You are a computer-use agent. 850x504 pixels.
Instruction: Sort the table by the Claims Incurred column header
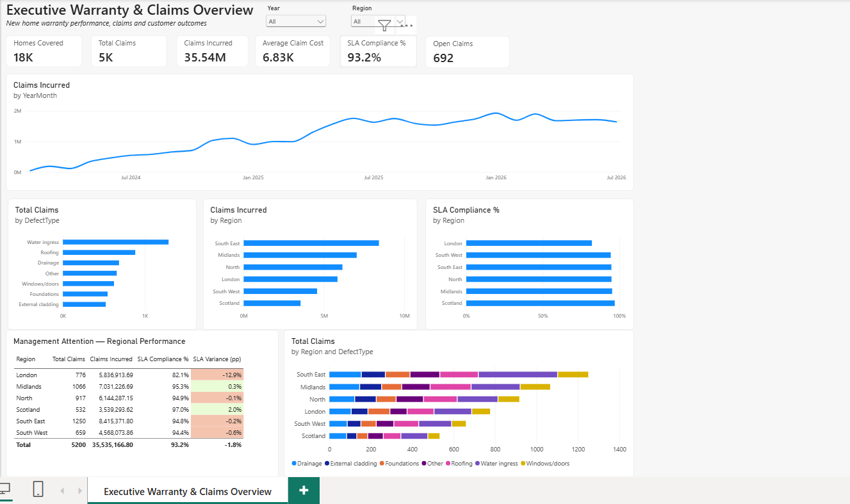(x=111, y=359)
